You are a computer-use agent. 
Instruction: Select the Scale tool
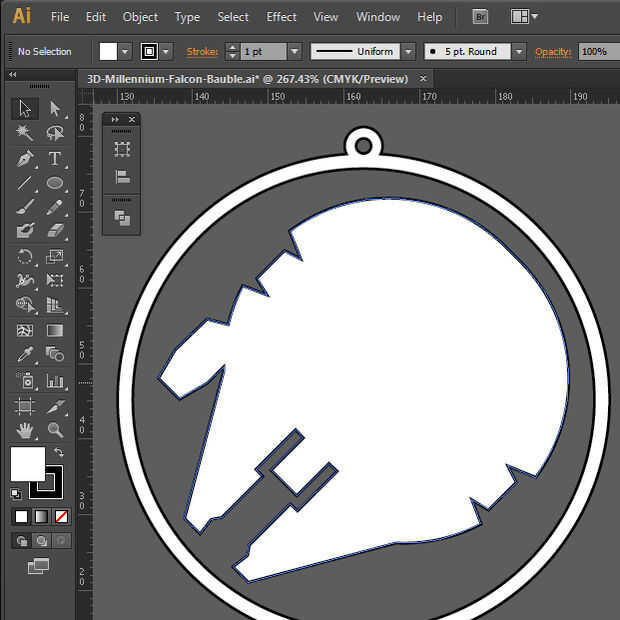[55, 257]
